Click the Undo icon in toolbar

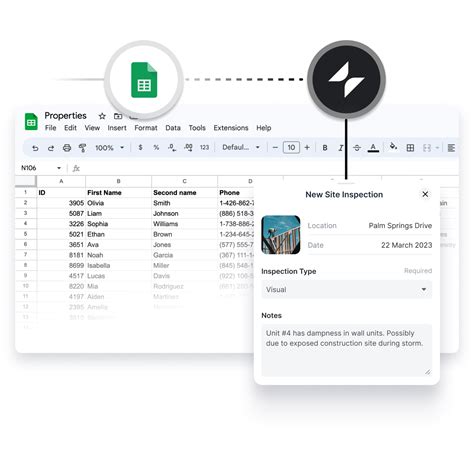point(35,148)
